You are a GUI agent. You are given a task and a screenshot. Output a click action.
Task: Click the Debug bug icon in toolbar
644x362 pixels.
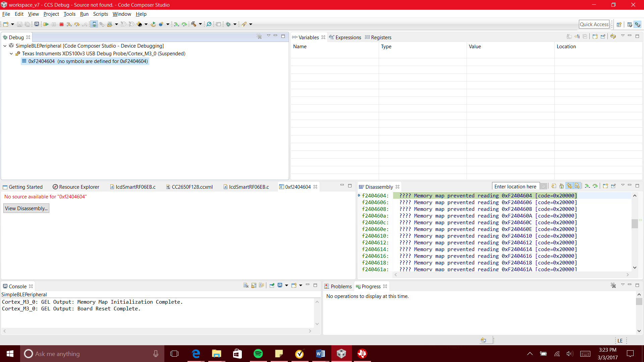pyautogui.click(x=228, y=24)
